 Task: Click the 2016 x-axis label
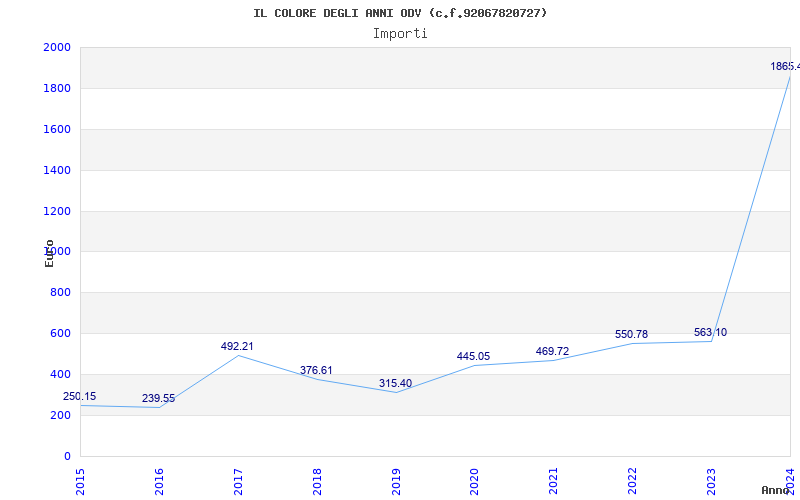(159, 481)
